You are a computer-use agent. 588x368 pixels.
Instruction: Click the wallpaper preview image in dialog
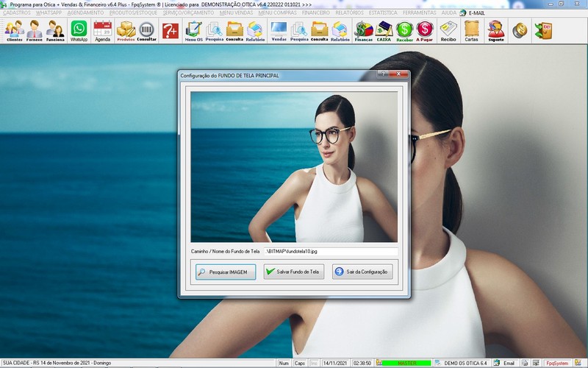[x=294, y=167]
